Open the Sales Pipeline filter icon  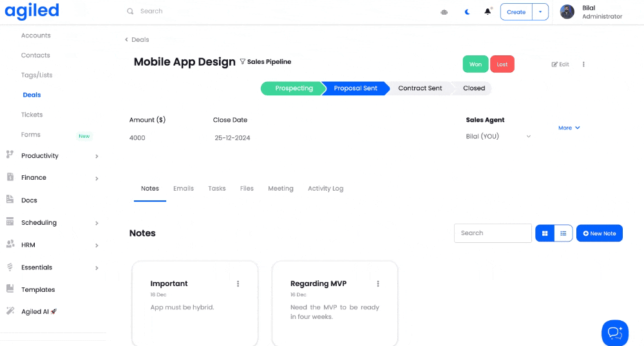pos(242,62)
